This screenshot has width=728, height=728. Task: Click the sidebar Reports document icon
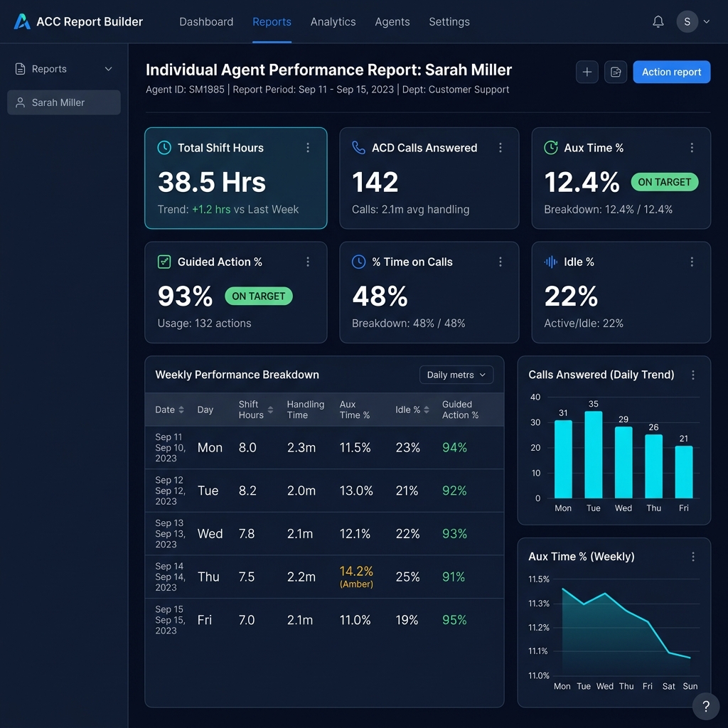(x=20, y=69)
